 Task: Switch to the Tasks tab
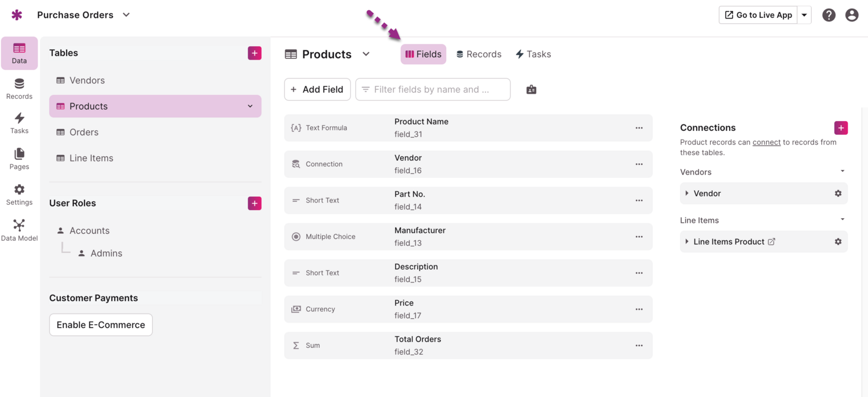click(533, 54)
